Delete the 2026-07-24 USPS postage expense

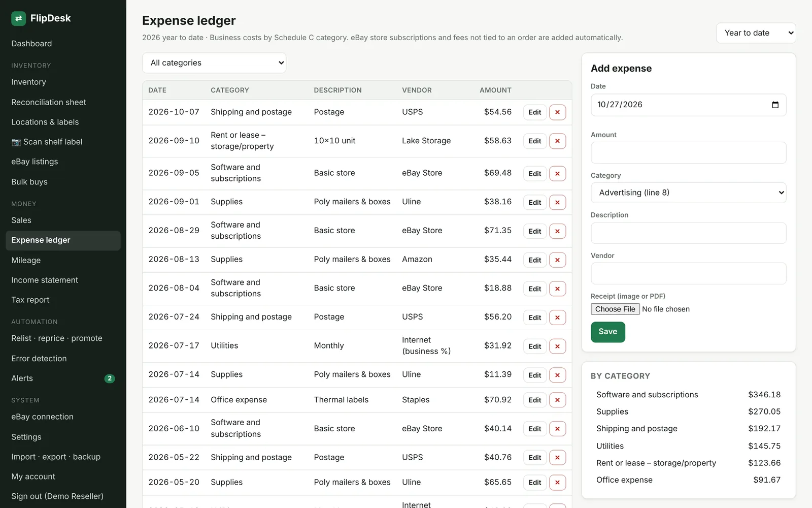pos(557,317)
